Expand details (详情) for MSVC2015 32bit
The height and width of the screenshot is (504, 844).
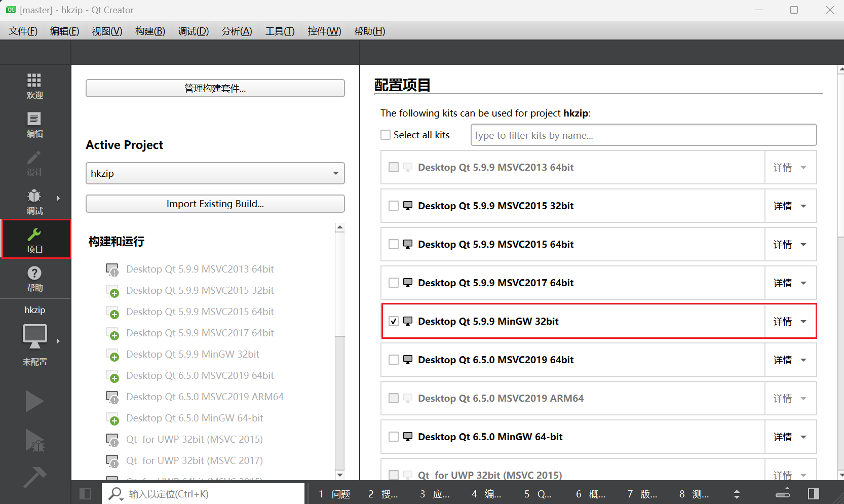coord(790,206)
